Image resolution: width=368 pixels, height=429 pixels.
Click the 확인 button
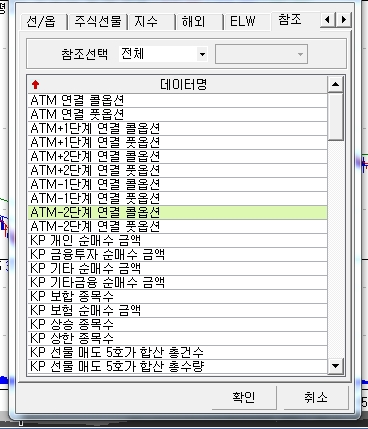[244, 397]
